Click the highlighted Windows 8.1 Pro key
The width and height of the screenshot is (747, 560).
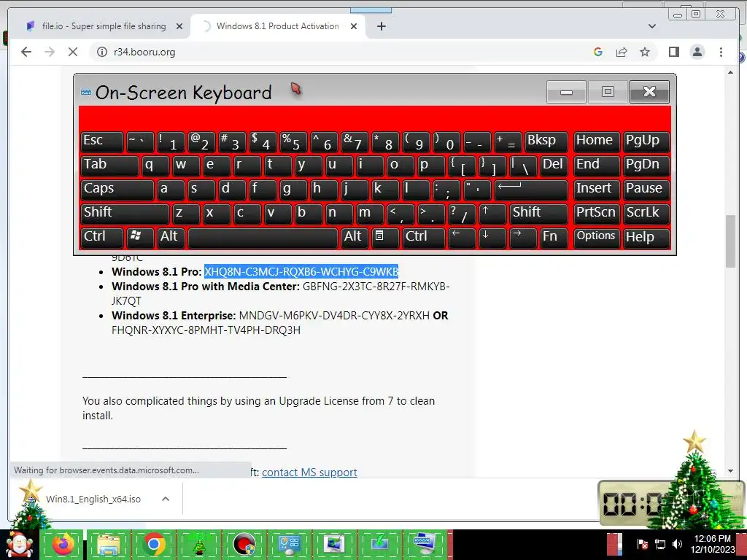[301, 272]
